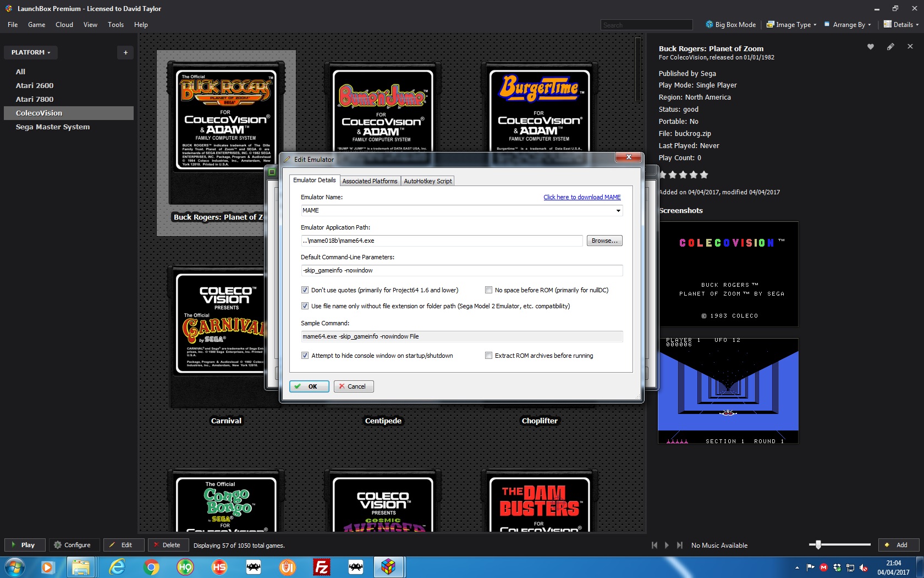The image size is (924, 578).
Task: Click the fifth rating star
Action: pos(704,175)
